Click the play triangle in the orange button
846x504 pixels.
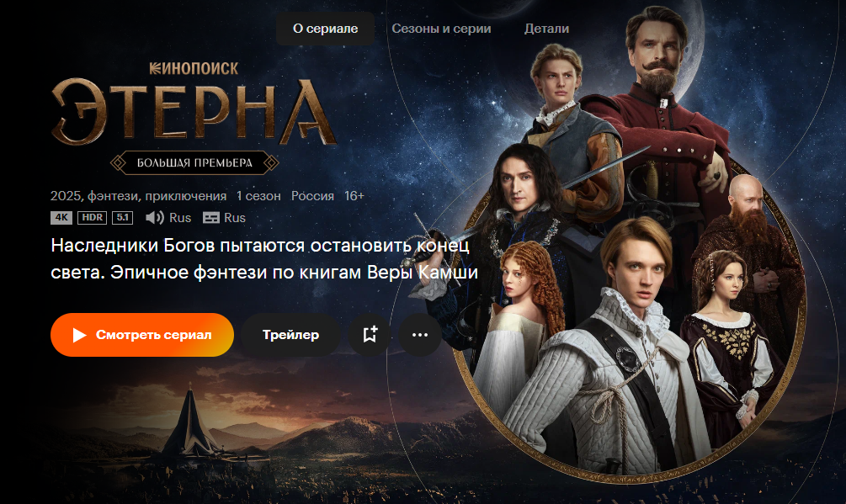(79, 335)
